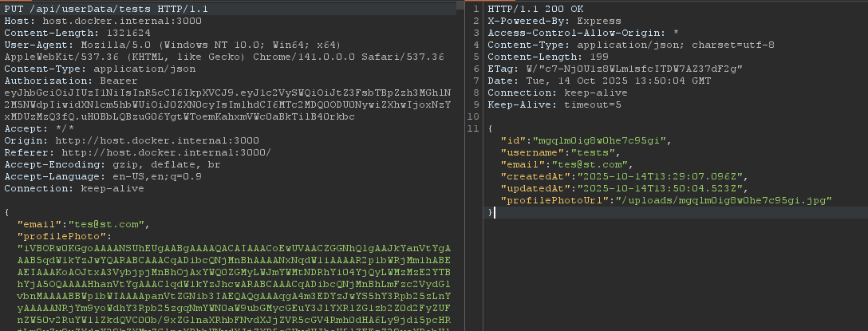
Task: Click the "email" key in request body
Action: [39, 224]
